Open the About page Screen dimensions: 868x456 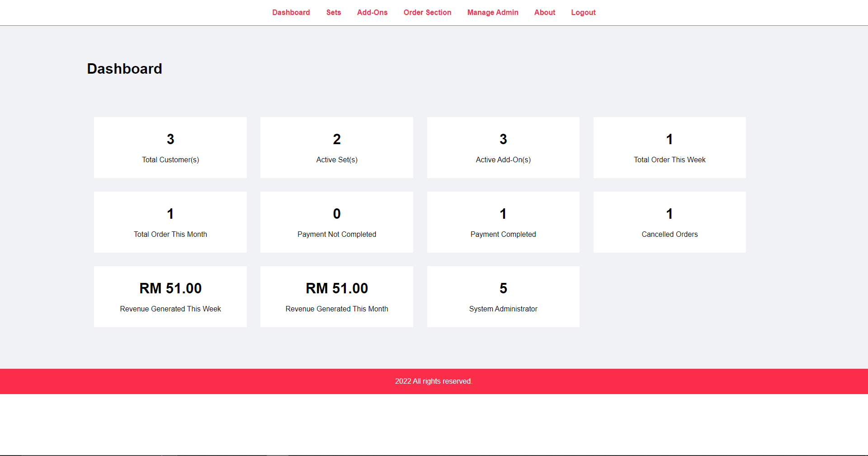544,12
